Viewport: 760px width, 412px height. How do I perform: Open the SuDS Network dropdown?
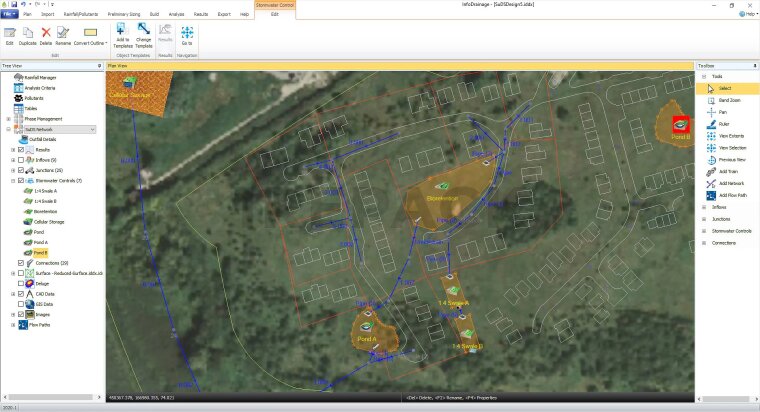pyautogui.click(x=93, y=129)
